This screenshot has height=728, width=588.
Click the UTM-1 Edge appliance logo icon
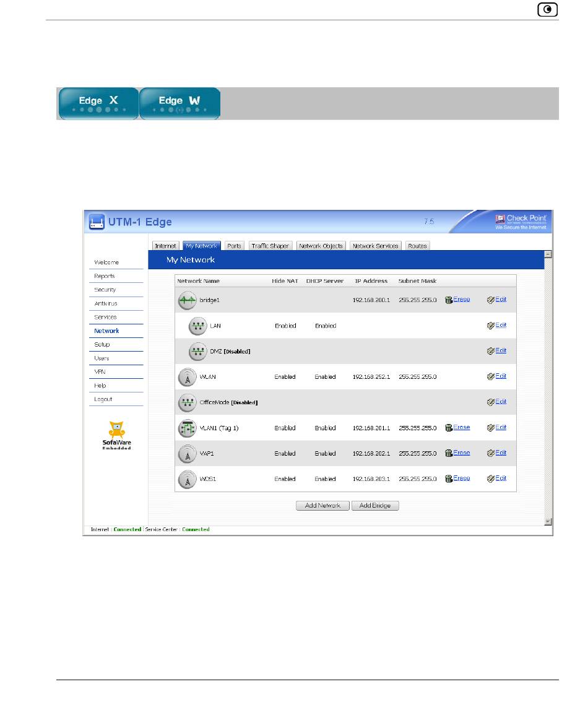pos(97,222)
